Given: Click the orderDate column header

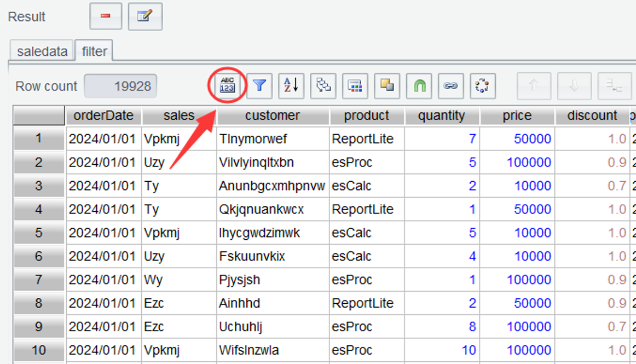Looking at the screenshot, I should tap(103, 115).
